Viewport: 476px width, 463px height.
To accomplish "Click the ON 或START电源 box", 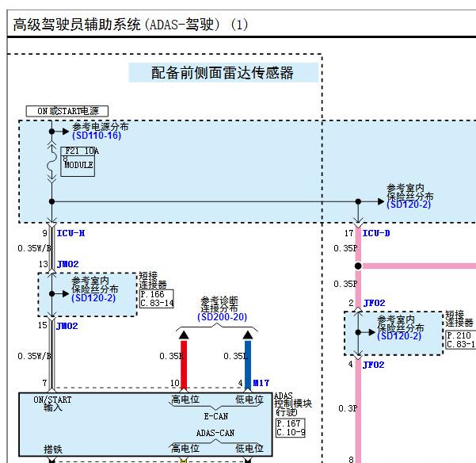I will [x=67, y=111].
